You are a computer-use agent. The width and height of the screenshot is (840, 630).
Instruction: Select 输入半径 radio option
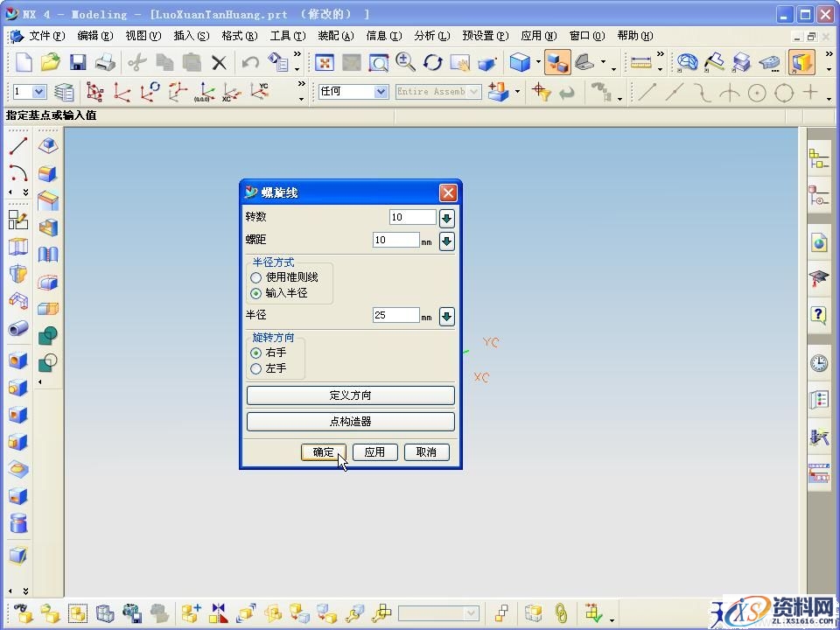coord(256,293)
